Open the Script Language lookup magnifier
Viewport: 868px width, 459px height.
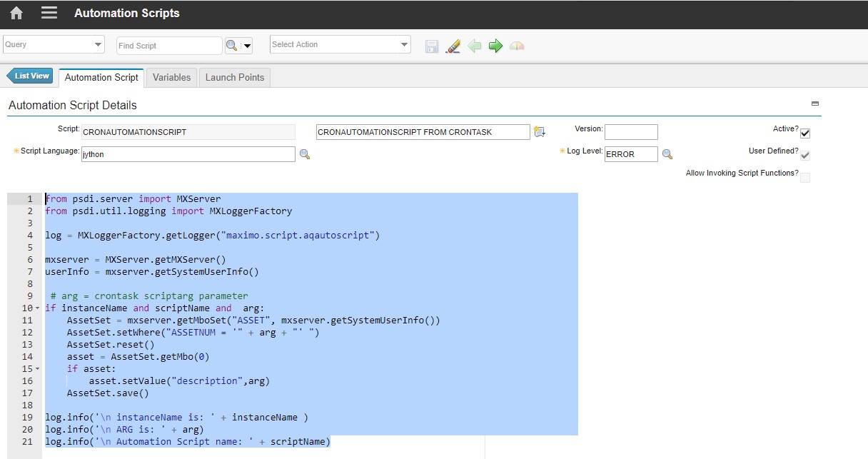click(x=305, y=154)
